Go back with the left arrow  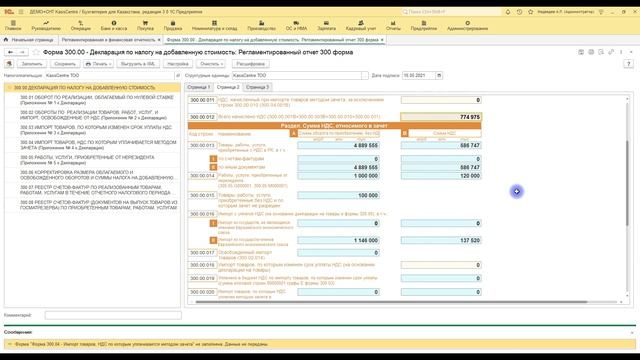coord(11,52)
